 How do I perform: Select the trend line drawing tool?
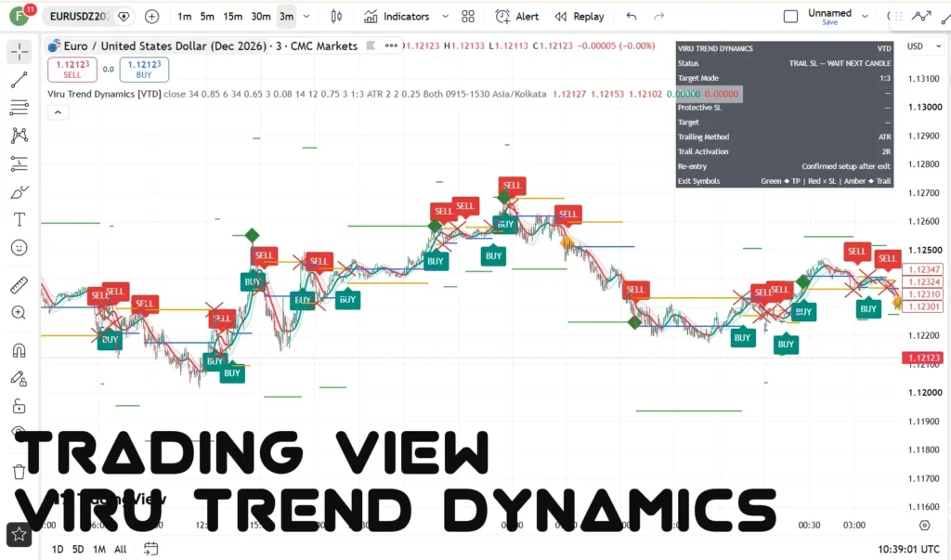click(20, 80)
